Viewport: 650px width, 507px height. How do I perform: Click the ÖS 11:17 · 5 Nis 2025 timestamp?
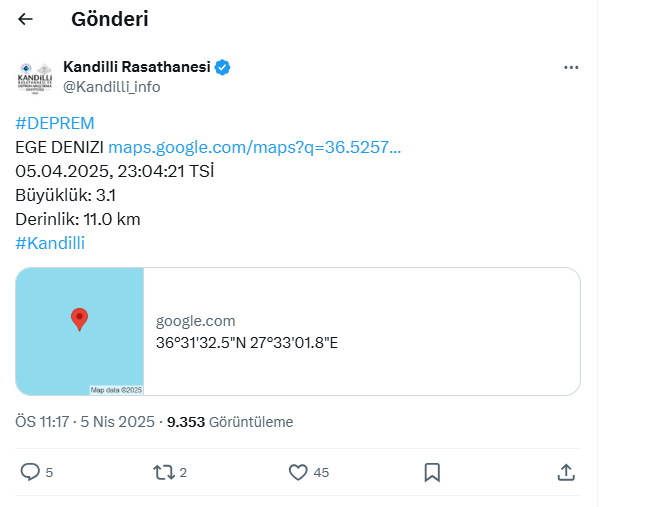click(x=85, y=422)
